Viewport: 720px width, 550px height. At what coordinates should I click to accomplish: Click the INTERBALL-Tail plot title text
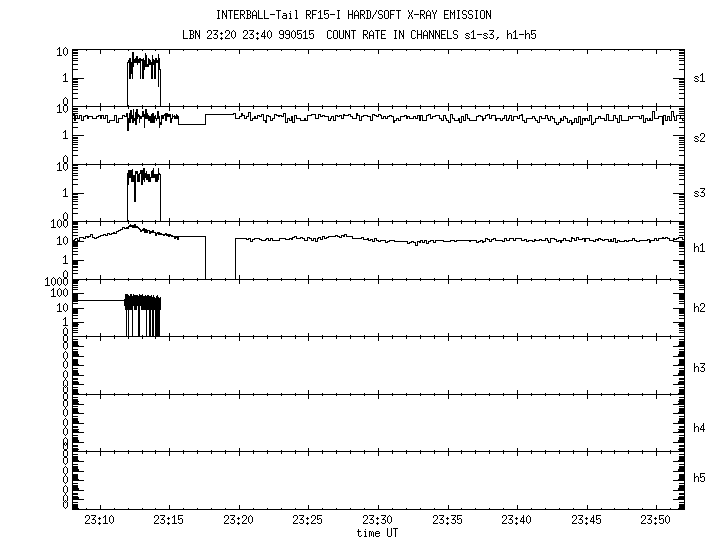click(368, 15)
